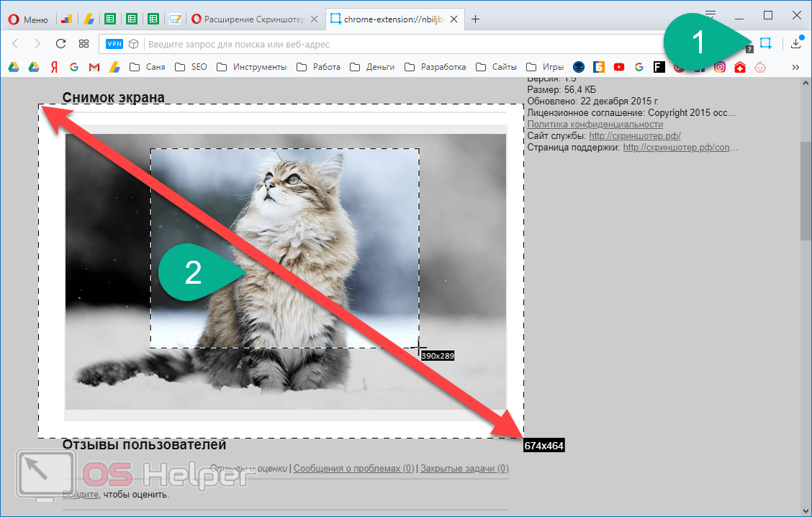Open the first Google Drive bookmark
Image resolution: width=812 pixels, height=517 pixels.
pyautogui.click(x=14, y=67)
